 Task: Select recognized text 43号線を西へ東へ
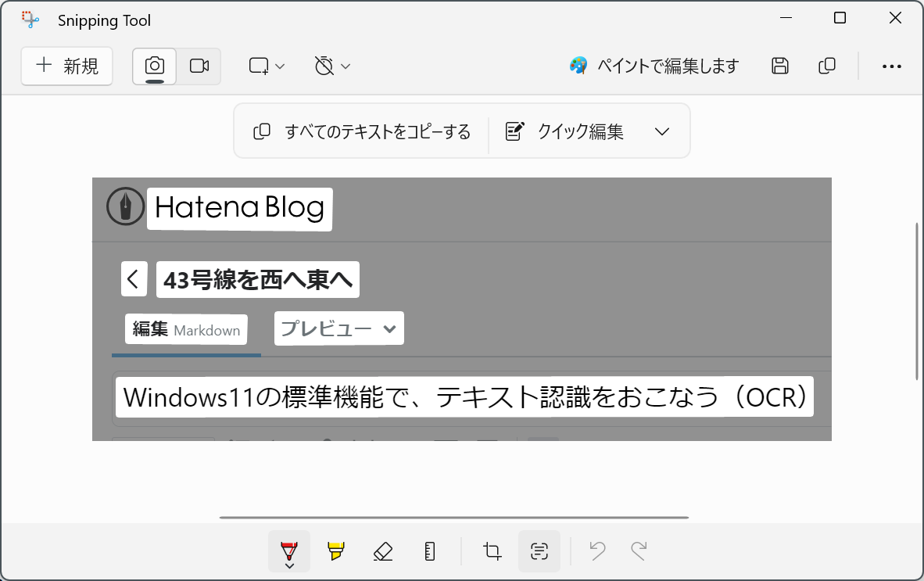tap(257, 279)
